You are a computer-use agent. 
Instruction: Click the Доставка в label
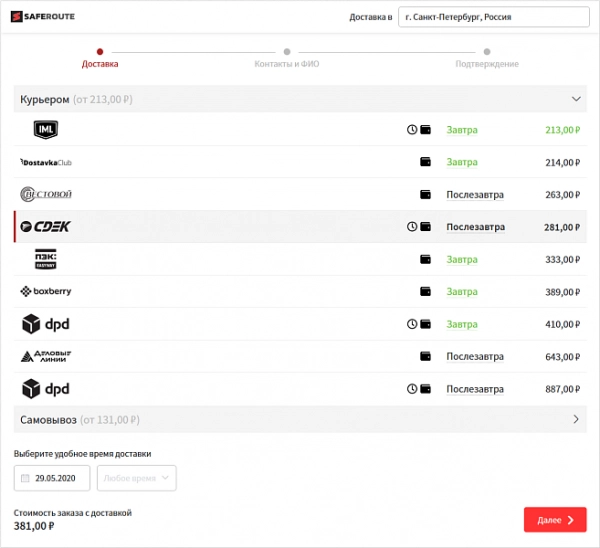[x=370, y=17]
